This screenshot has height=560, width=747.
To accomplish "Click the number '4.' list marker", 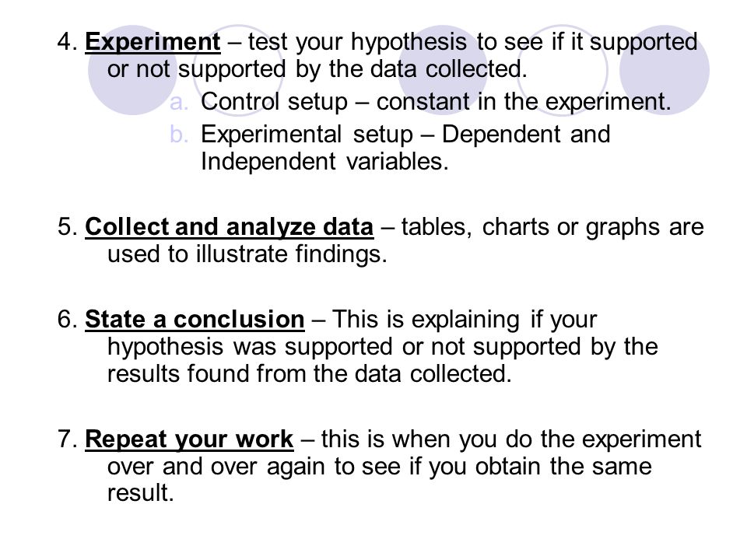I will pyautogui.click(x=67, y=42).
